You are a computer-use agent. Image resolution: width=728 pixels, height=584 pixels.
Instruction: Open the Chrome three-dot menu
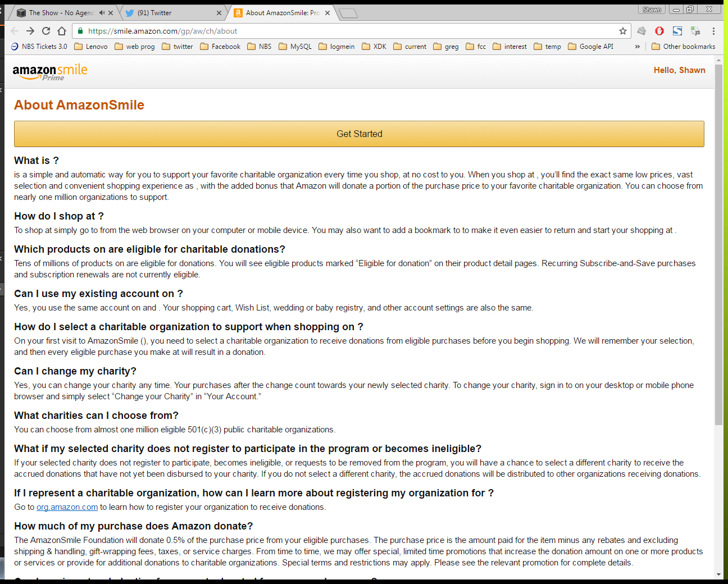coord(713,31)
